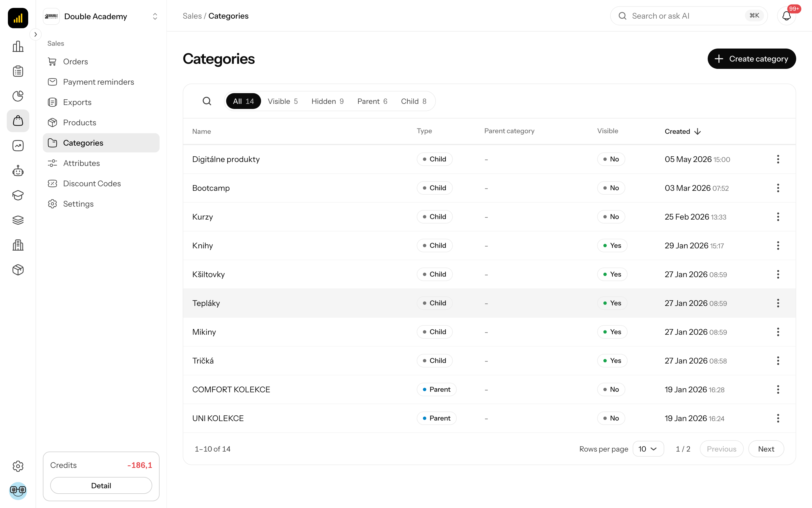Viewport: 812px width, 508px height.
Task: Open the Bootcamp category row
Action: (489, 188)
